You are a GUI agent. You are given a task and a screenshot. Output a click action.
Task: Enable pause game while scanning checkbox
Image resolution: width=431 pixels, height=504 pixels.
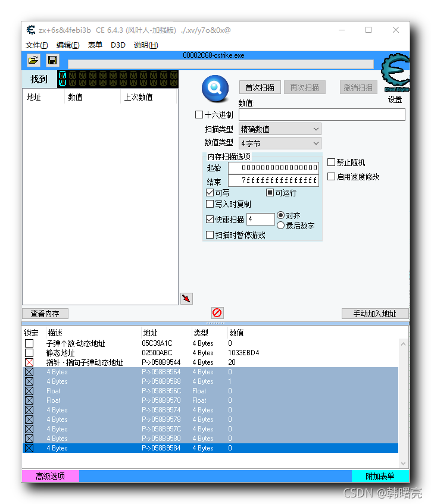pos(210,234)
